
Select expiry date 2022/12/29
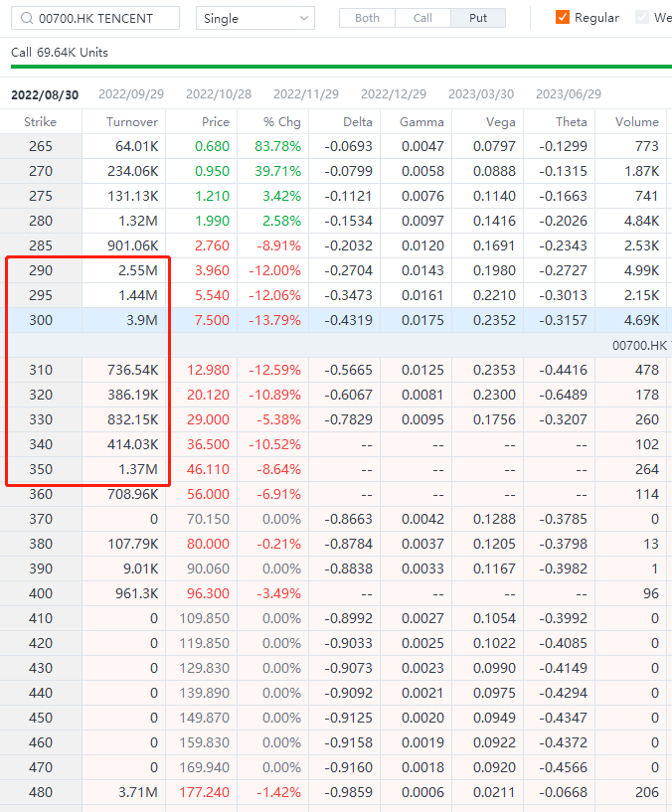394,94
